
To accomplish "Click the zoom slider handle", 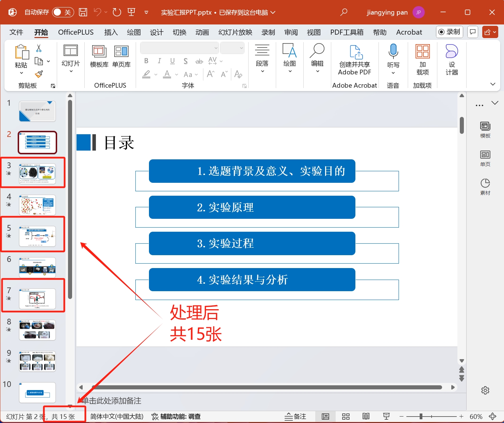I will (421, 417).
